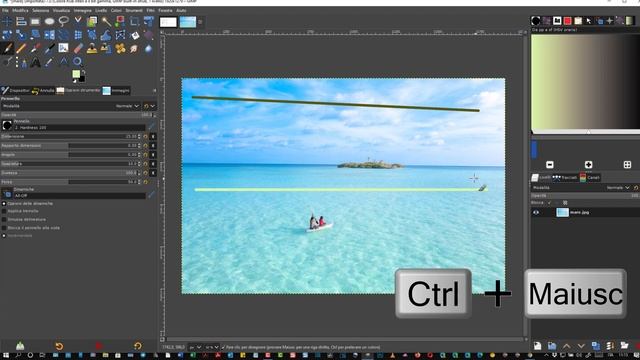This screenshot has width=640, height=360.
Task: Select the Blur/Sharpen droplet tool
Action: [148, 49]
